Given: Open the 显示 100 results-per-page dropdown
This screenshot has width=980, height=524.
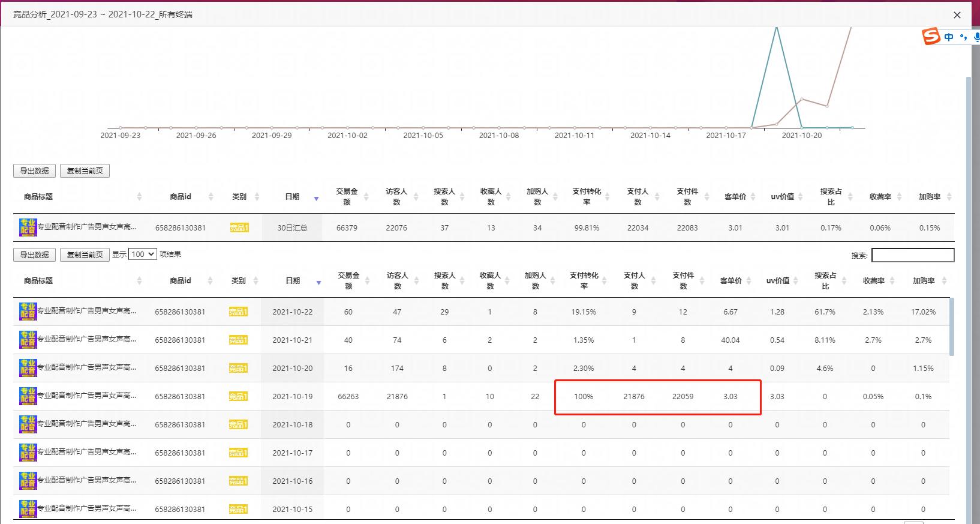Looking at the screenshot, I should tap(143, 254).
